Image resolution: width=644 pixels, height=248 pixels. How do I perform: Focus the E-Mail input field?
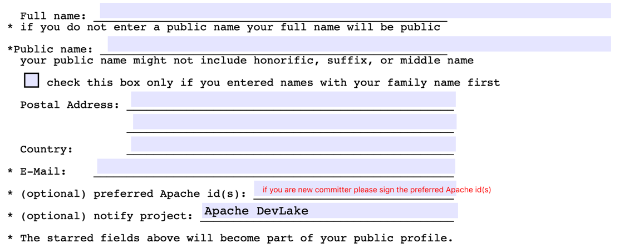276,166
